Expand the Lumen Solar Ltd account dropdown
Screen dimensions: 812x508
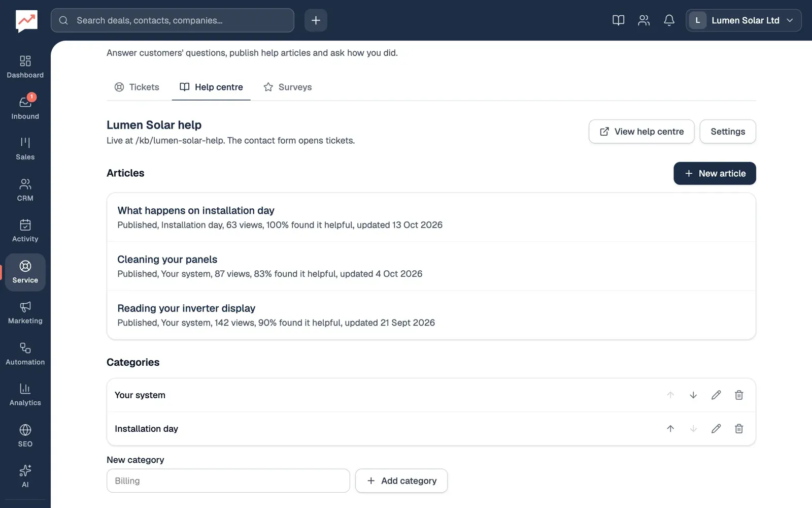pyautogui.click(x=743, y=20)
